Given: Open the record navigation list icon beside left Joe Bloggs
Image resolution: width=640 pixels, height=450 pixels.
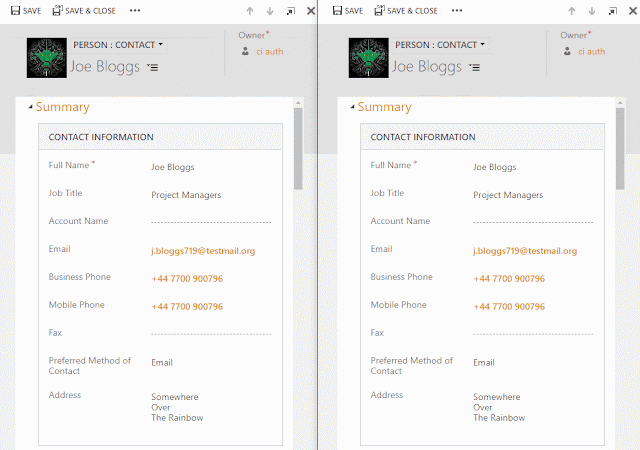Looking at the screenshot, I should (x=152, y=67).
